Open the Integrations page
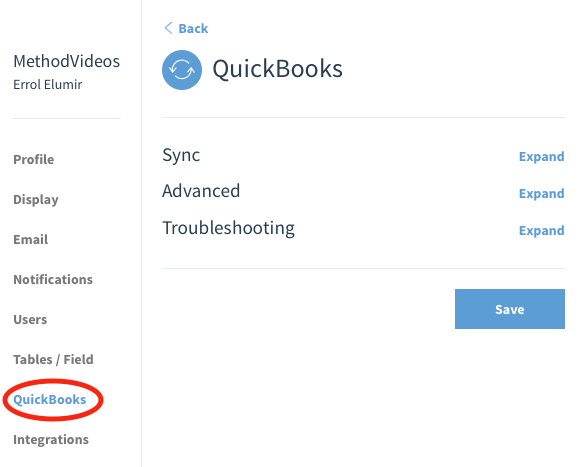Viewport: 581px width, 467px height. click(51, 440)
